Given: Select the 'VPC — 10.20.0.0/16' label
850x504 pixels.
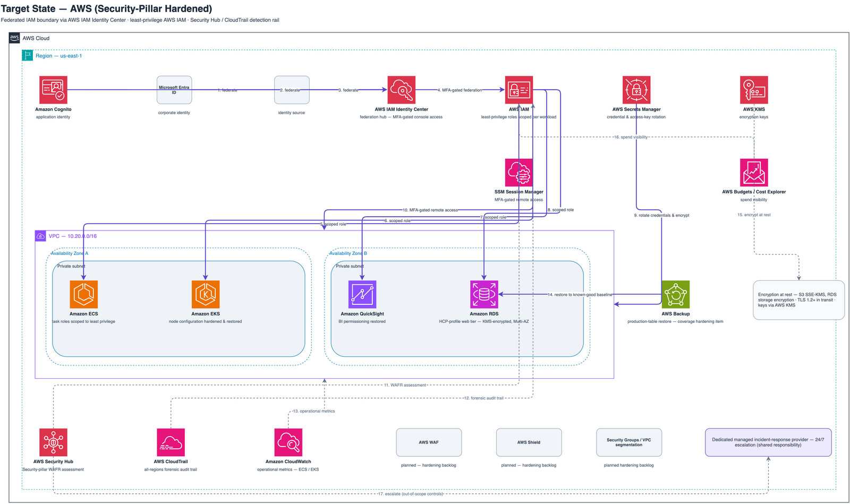Looking at the screenshot, I should pos(73,236).
